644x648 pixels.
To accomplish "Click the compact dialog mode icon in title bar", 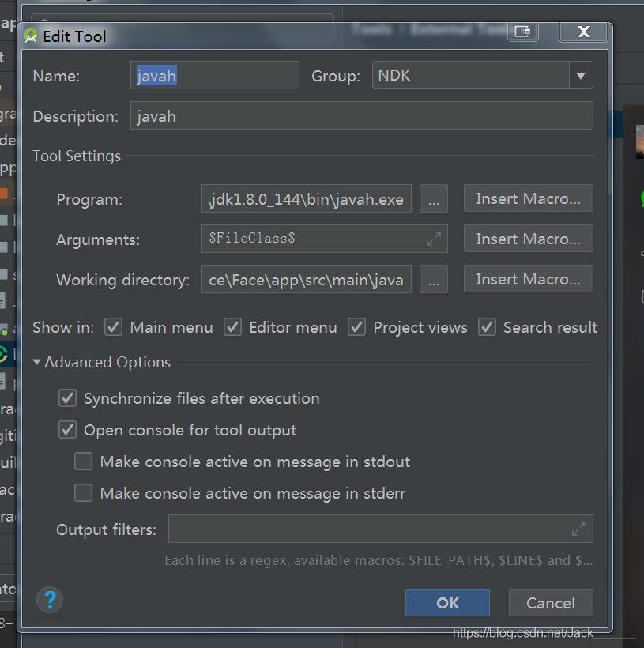I will coord(523,32).
